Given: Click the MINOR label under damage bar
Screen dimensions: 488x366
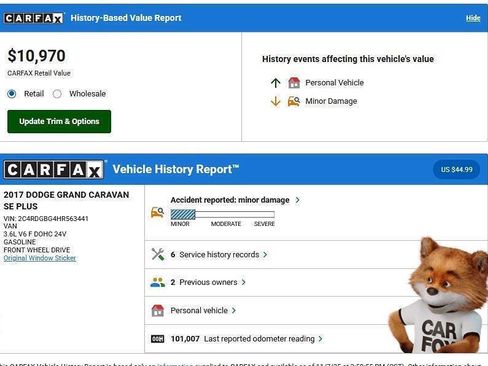Looking at the screenshot, I should [x=180, y=224].
